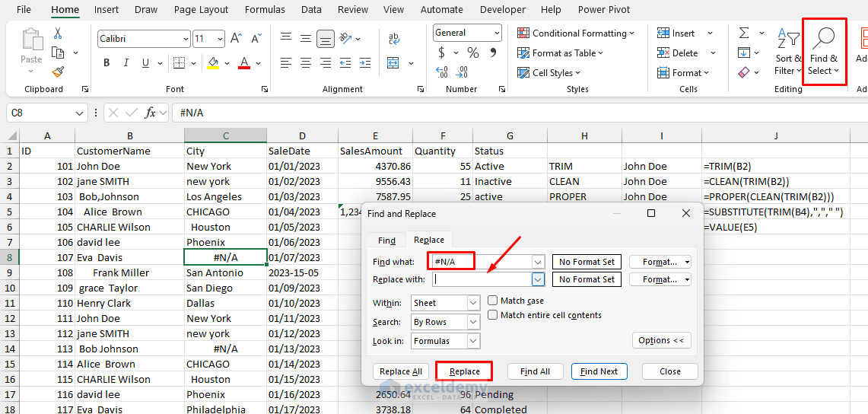Click Close button in dialog
This screenshot has height=414, width=868.
click(669, 371)
